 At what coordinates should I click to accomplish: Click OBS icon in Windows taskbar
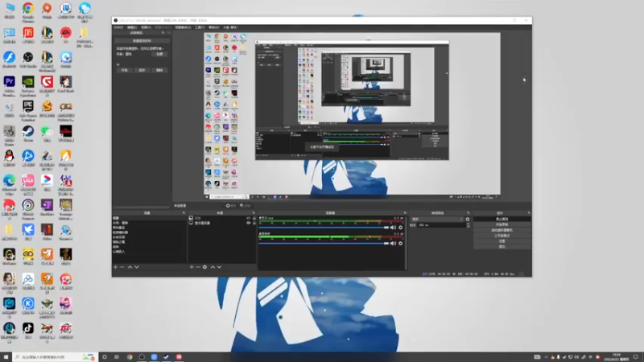[x=142, y=357]
